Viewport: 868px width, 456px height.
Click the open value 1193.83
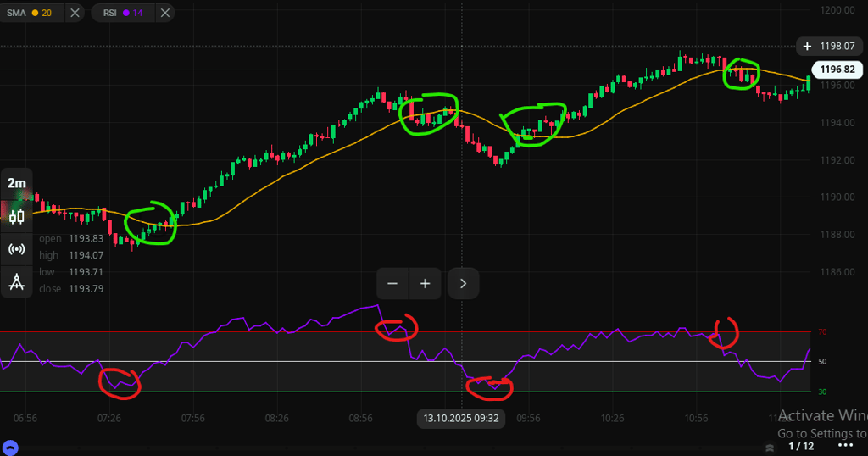(x=86, y=238)
